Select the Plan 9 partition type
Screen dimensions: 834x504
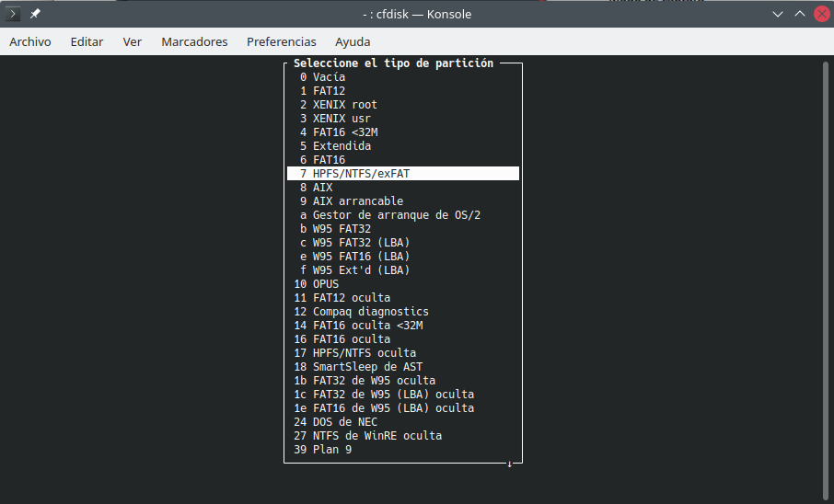coord(331,450)
